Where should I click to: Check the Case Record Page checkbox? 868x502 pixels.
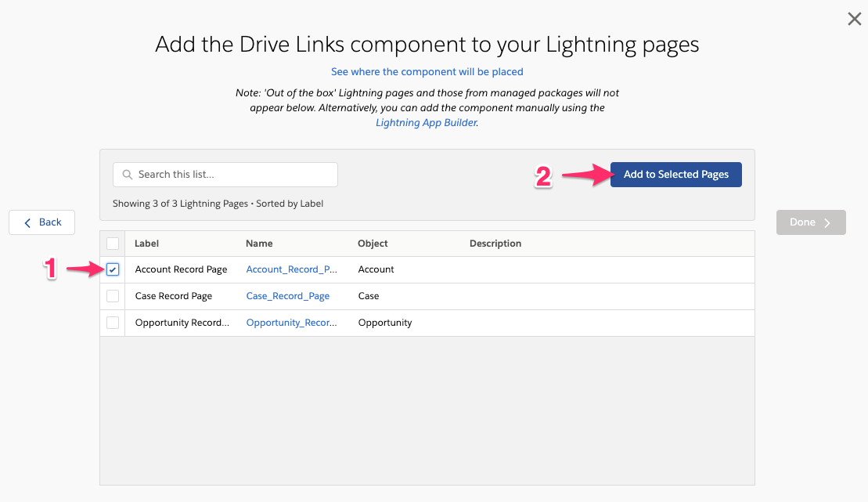click(x=113, y=296)
